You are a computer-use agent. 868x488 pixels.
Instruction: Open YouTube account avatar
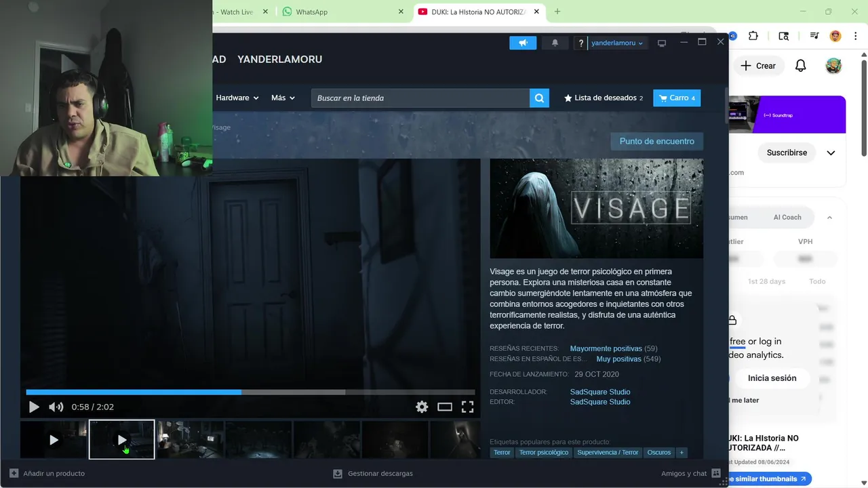click(833, 66)
